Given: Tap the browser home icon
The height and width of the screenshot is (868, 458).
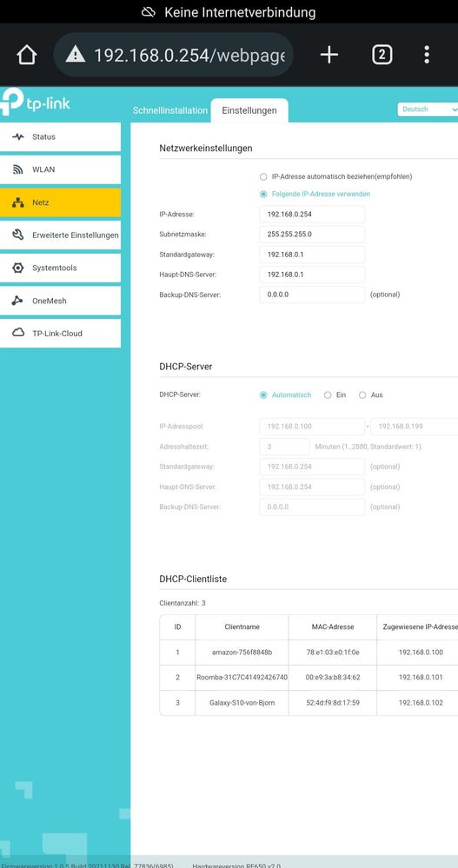Looking at the screenshot, I should point(27,55).
